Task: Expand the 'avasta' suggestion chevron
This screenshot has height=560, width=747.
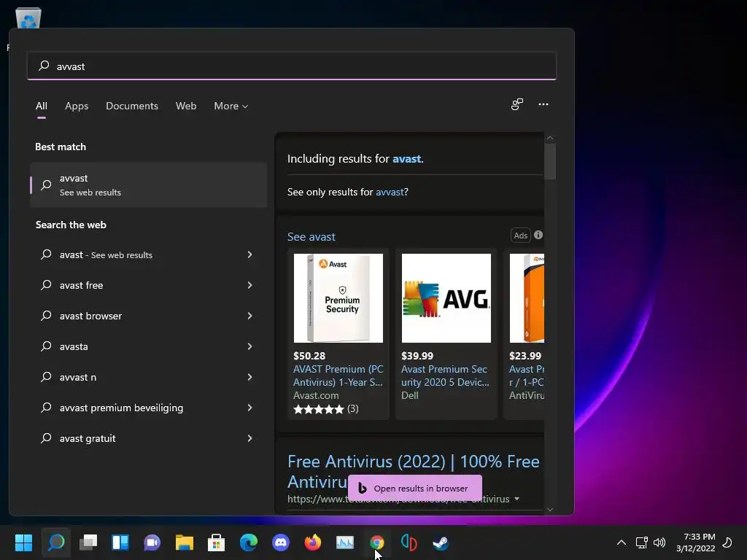Action: pyautogui.click(x=249, y=346)
